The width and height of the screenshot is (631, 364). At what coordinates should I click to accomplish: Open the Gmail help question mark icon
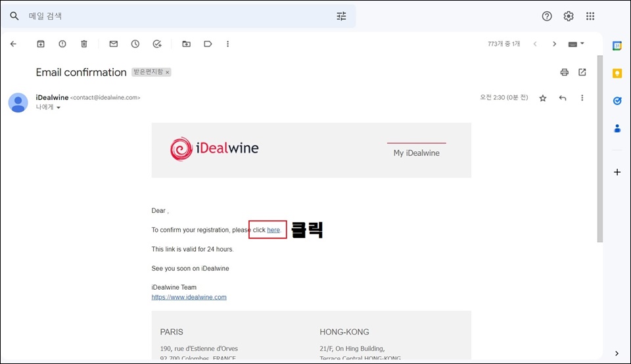pyautogui.click(x=546, y=16)
